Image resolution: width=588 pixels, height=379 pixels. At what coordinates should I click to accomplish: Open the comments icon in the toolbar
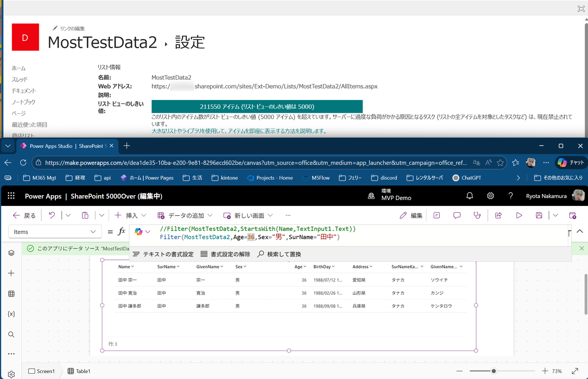(x=457, y=215)
